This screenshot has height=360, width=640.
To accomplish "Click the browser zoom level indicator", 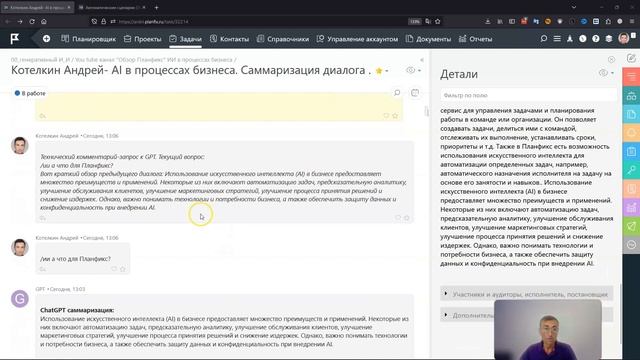I will pos(414,21).
